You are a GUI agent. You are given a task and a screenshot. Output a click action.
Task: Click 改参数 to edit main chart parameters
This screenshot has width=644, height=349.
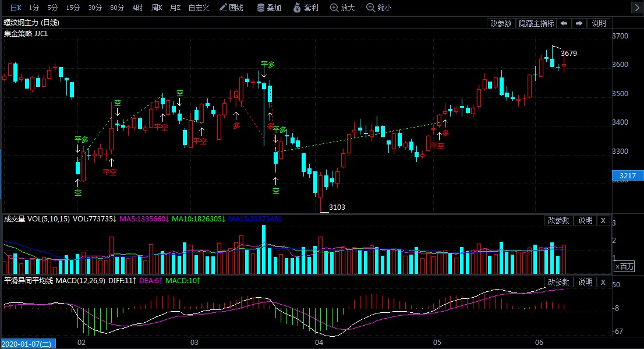[x=501, y=23]
